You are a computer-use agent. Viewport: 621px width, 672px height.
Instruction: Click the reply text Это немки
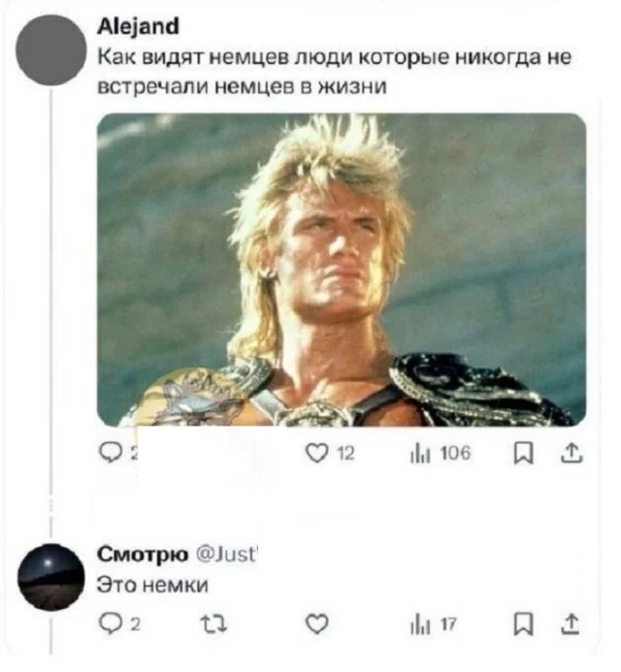tap(152, 585)
